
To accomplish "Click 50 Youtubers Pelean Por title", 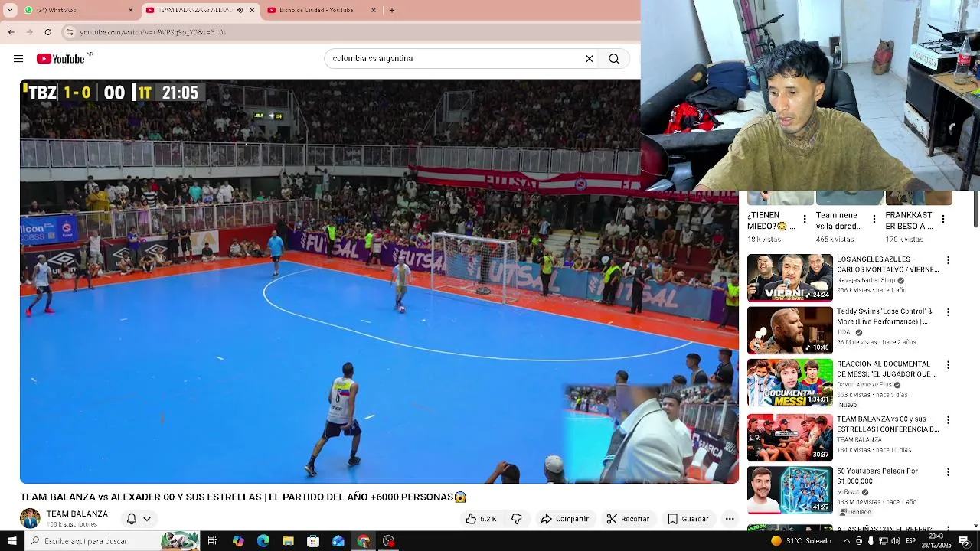I will coord(877,476).
